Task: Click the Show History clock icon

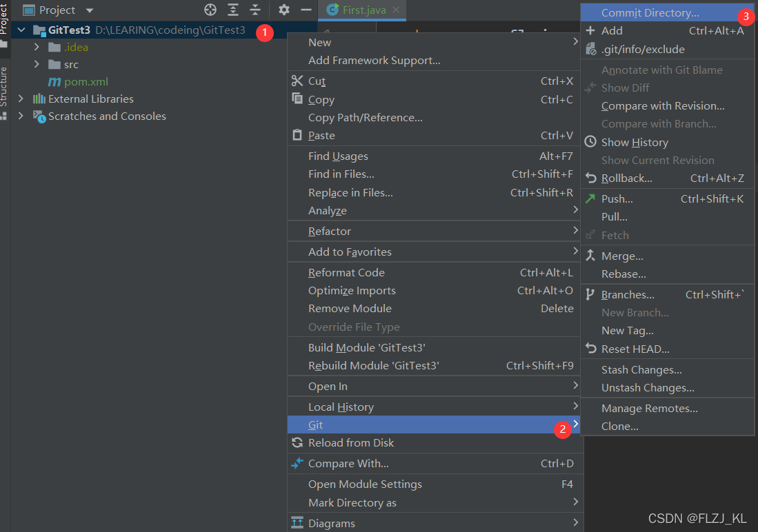Action: (x=590, y=141)
